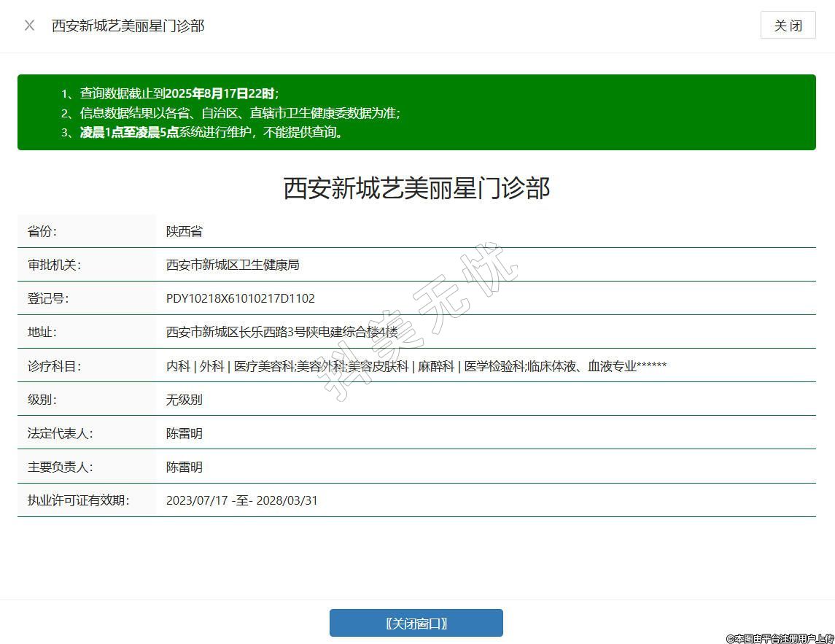
Task: Click the large heading 西安新城艺美丽星门诊部
Action: point(416,188)
